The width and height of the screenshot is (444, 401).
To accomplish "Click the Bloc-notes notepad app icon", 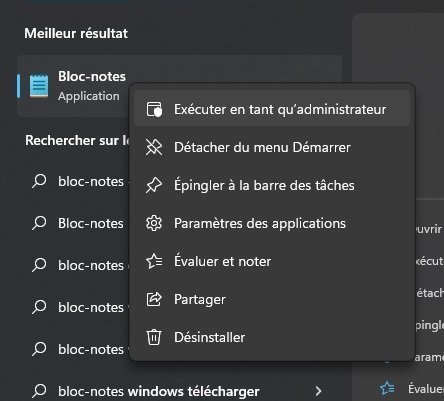I will click(x=39, y=86).
